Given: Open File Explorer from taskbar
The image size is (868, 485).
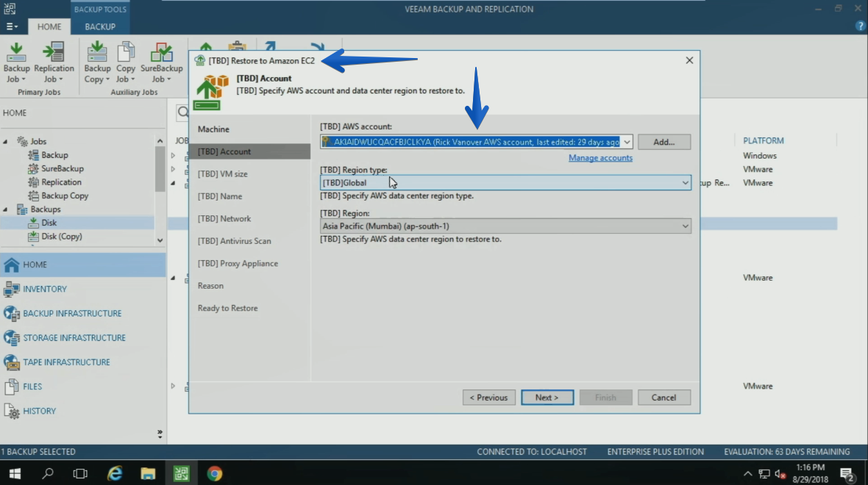Looking at the screenshot, I should (148, 473).
